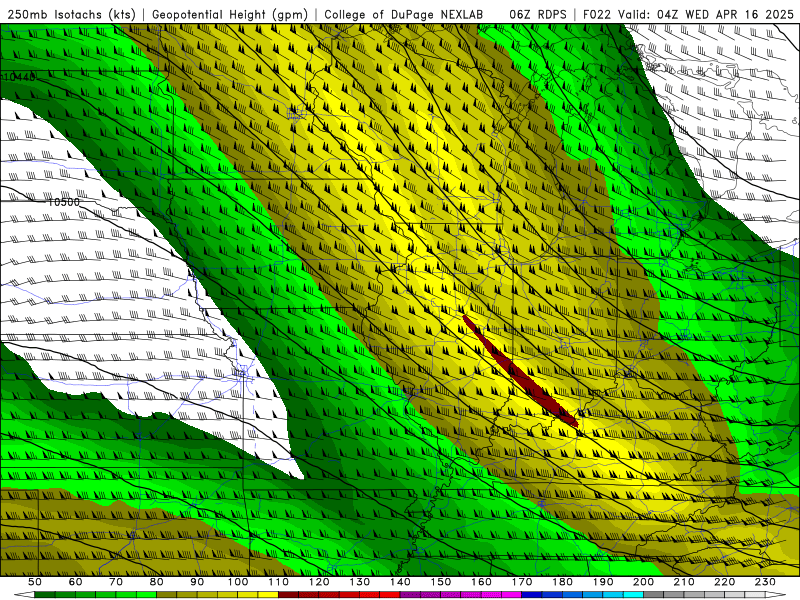The height and width of the screenshot is (600, 800).
Task: Click the 110 value on the color scale
Action: pos(278,582)
